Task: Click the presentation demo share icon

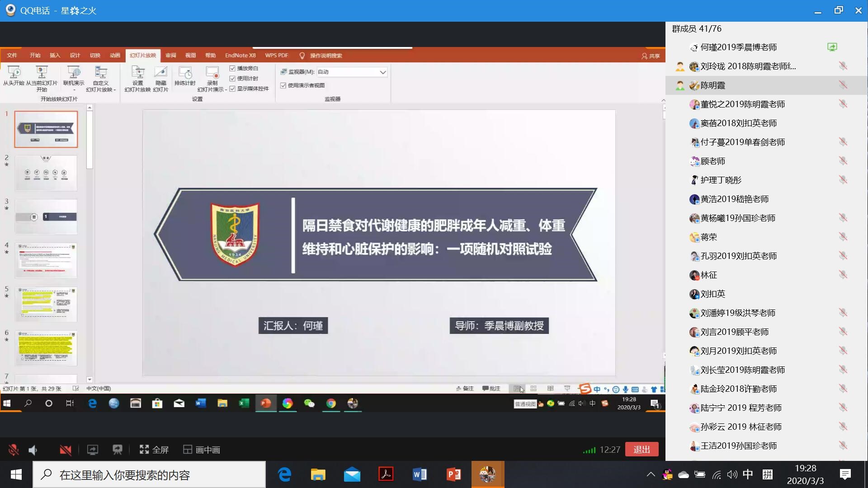Action: [x=118, y=450]
